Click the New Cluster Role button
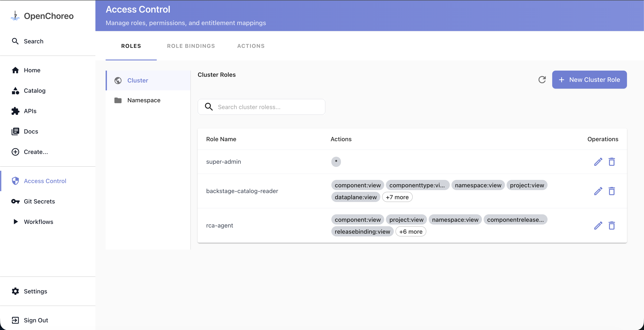 (589, 80)
